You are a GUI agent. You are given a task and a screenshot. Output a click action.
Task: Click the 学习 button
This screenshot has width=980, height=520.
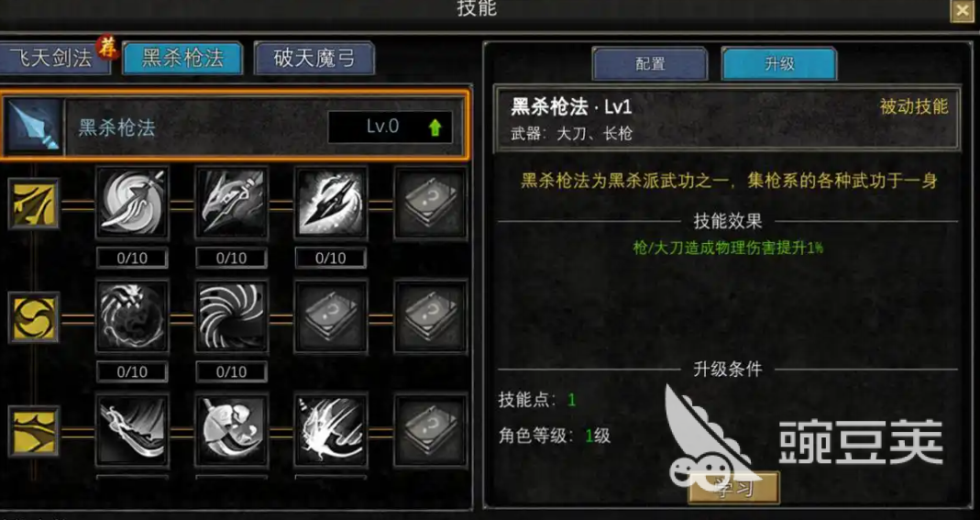click(733, 488)
